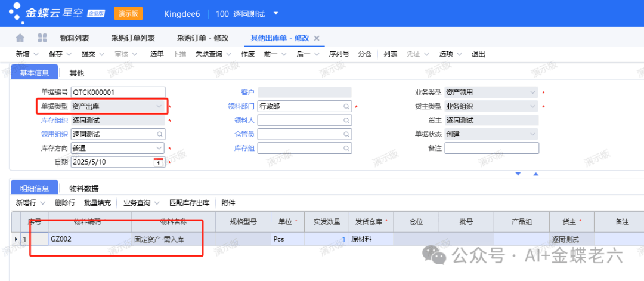The height and width of the screenshot is (281, 644).
Task: Click into the 备注 input field
Action: click(491, 148)
